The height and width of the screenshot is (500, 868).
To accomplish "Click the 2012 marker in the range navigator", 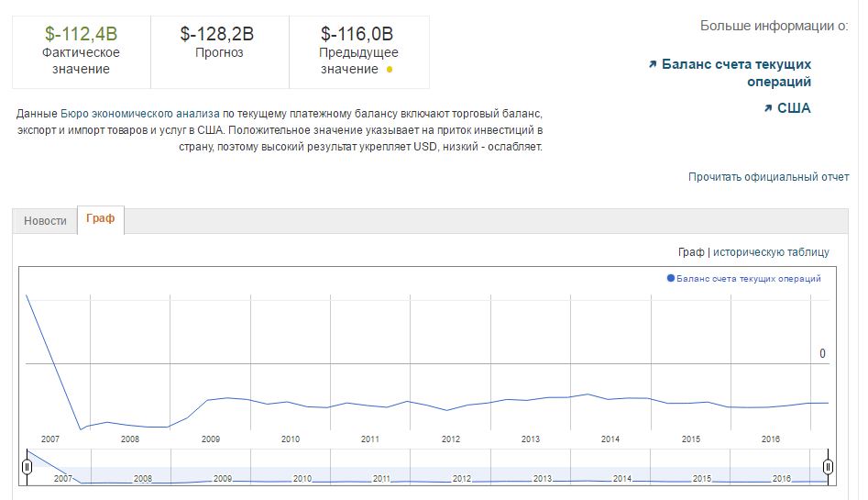I will 462,479.
